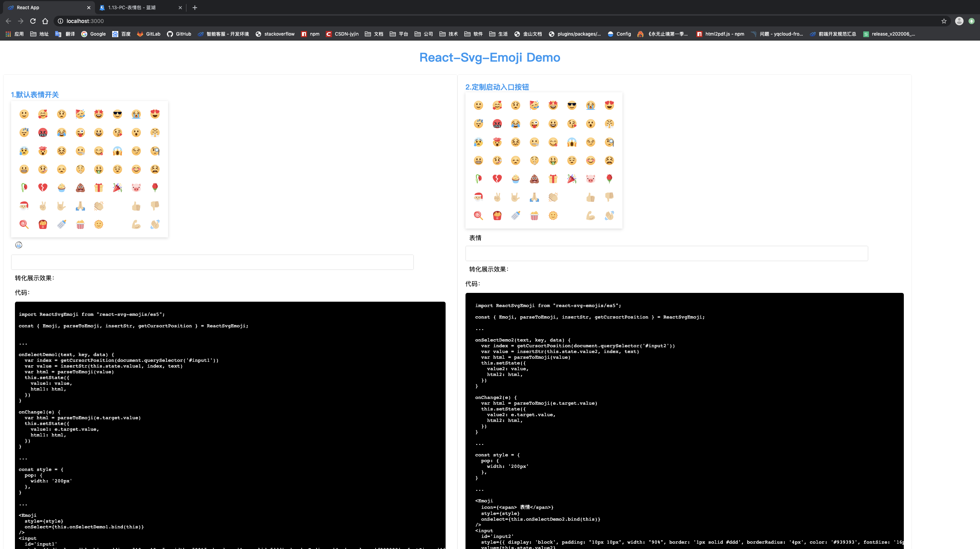The width and height of the screenshot is (980, 549).
Task: Expand the 文档 bookmarks folder
Action: (x=374, y=34)
